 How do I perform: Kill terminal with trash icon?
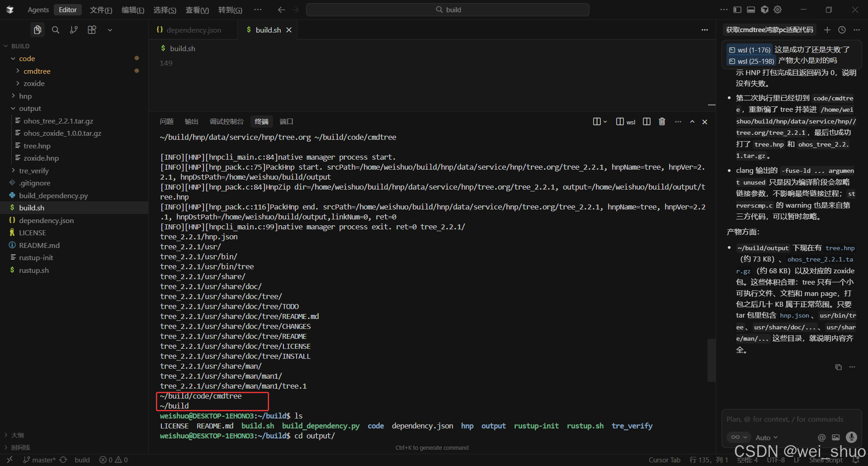662,122
